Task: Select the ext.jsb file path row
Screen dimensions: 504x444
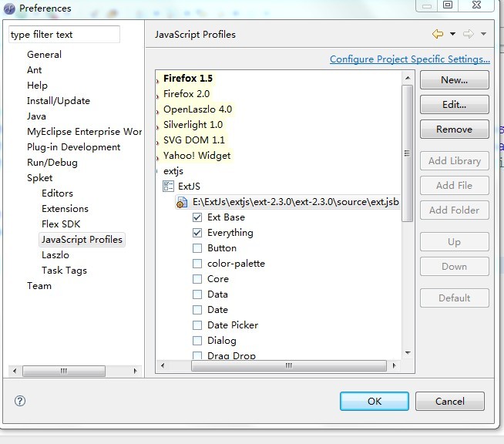Action: coord(287,202)
